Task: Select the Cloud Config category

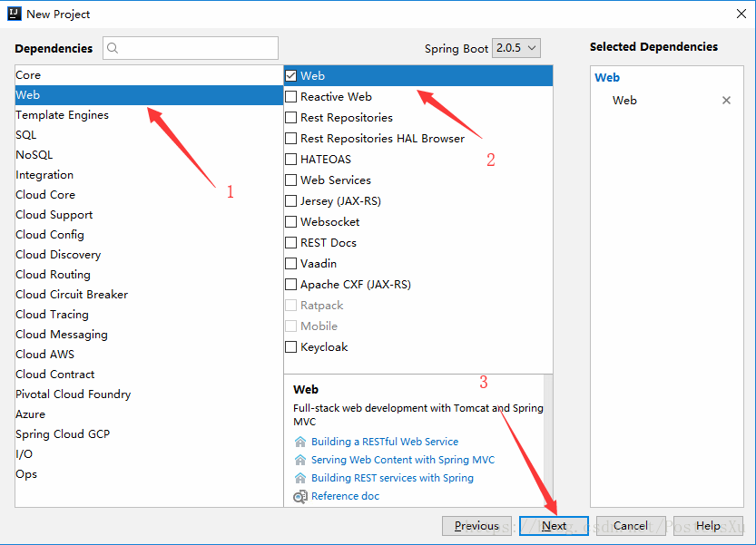Action: click(x=149, y=235)
